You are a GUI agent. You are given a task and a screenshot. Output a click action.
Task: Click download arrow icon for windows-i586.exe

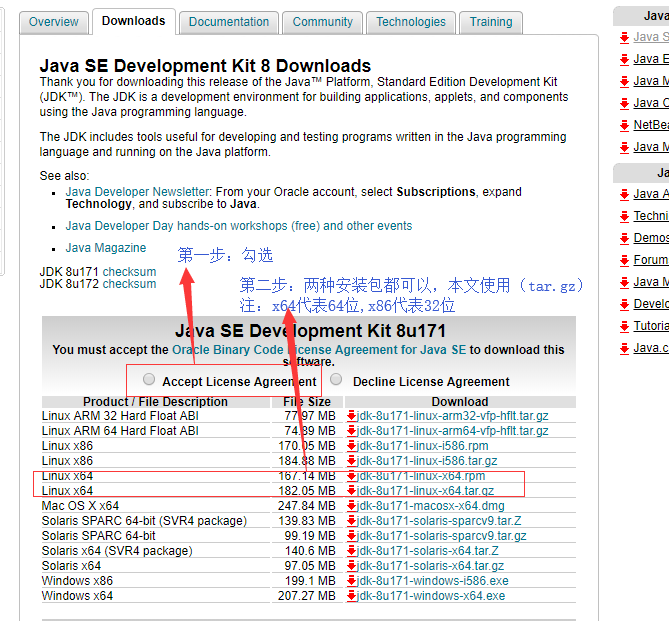(352, 581)
